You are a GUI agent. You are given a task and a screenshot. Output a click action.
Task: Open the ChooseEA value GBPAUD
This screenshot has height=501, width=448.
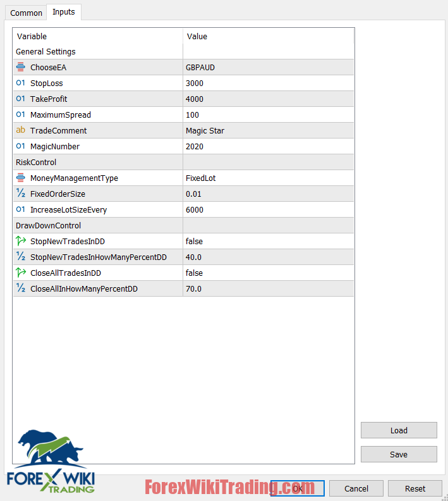coord(269,68)
